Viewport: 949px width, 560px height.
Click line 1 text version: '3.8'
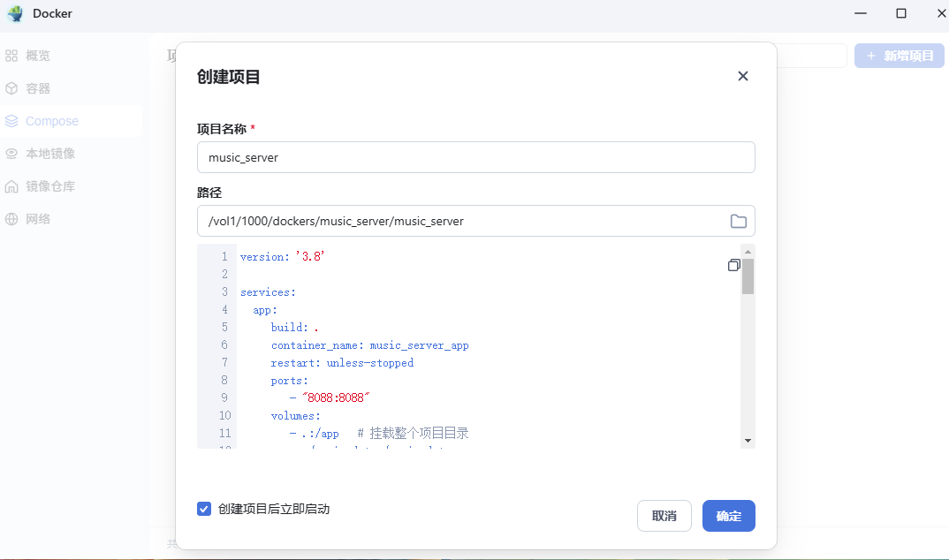pos(283,256)
